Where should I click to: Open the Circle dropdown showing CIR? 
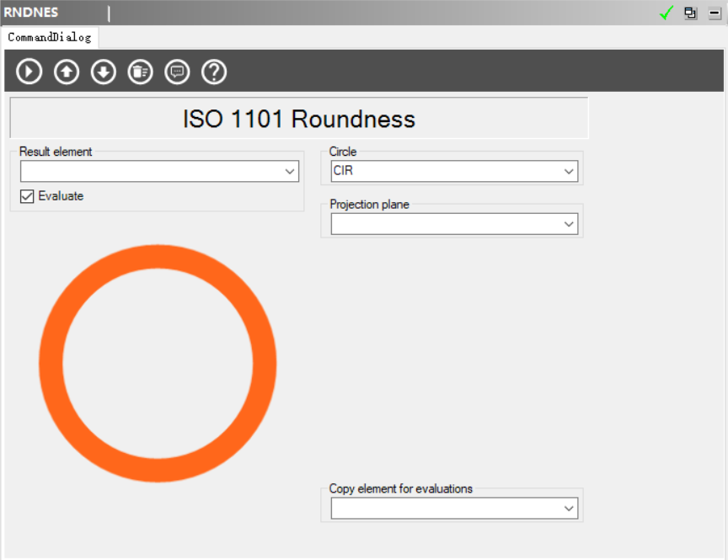coord(569,172)
